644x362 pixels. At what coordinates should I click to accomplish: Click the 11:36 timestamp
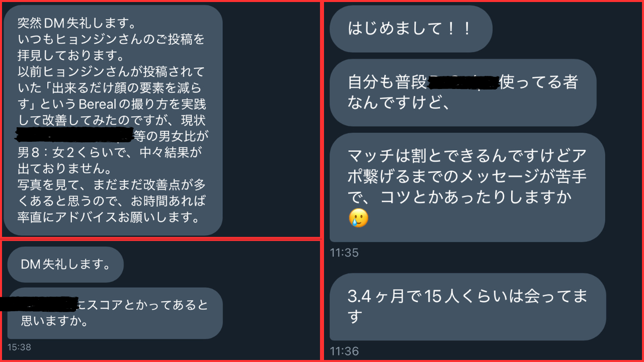point(344,351)
